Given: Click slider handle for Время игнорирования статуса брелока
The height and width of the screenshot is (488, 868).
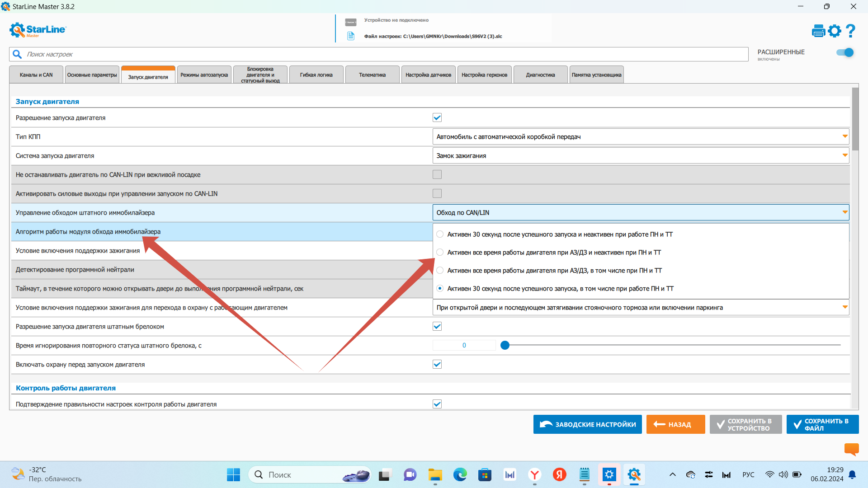Looking at the screenshot, I should tap(505, 345).
